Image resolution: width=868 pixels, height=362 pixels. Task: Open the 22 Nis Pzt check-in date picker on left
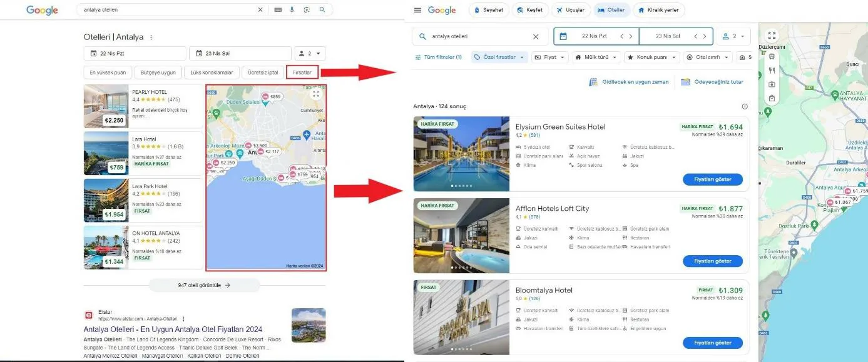[135, 54]
